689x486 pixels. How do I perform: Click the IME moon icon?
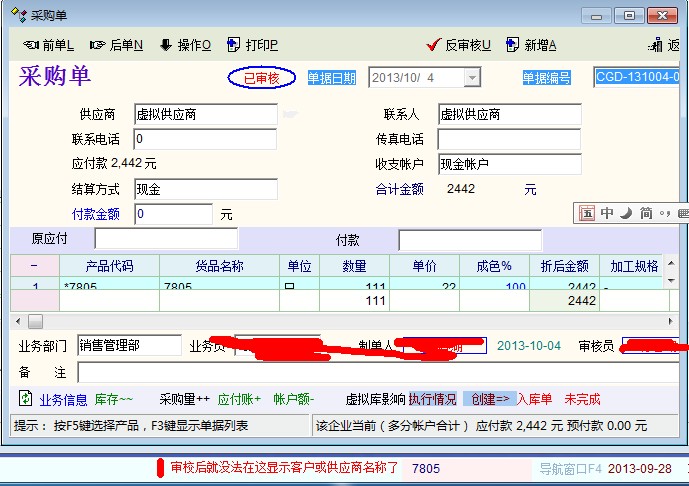(x=626, y=213)
